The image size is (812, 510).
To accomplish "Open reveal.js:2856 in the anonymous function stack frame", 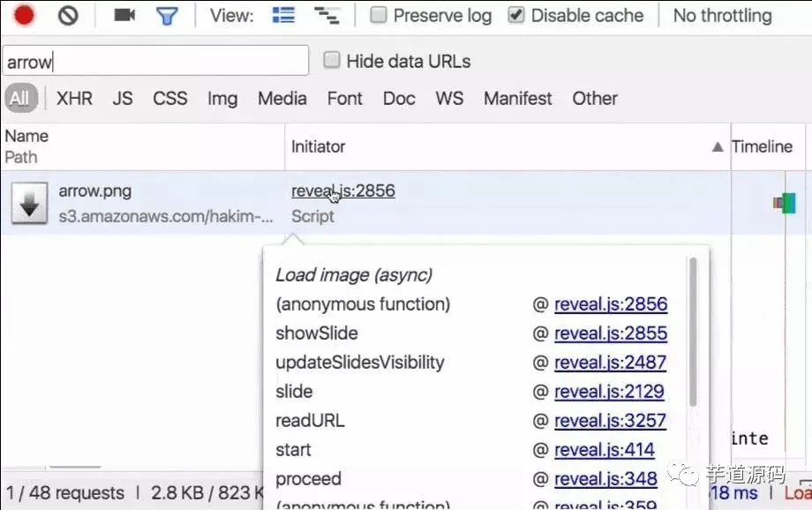I will [x=611, y=304].
